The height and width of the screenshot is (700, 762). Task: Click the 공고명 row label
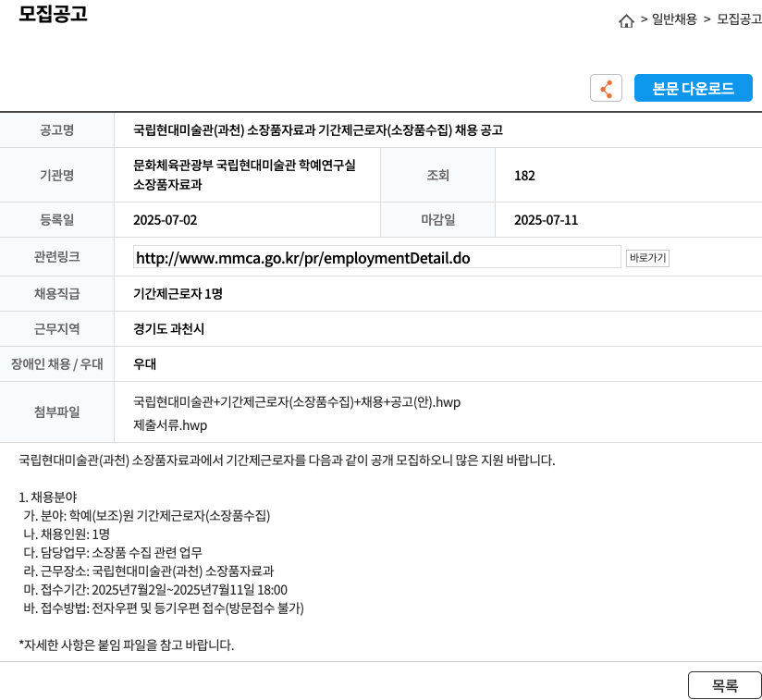coord(56,130)
